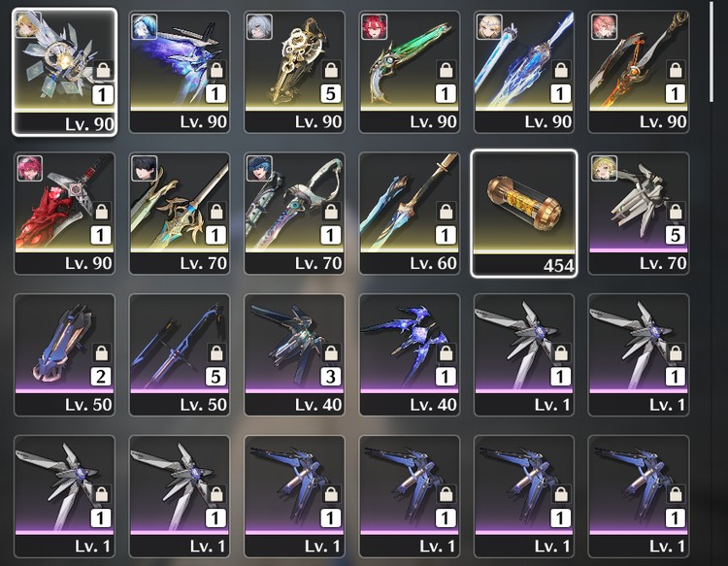
Task: Click the pink-haired avatar on flame sword
Action: click(604, 26)
